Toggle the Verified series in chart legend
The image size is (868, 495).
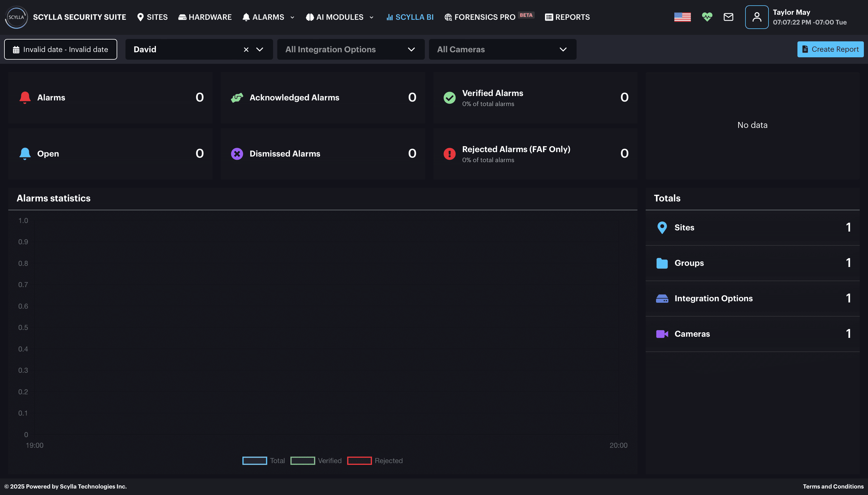click(x=316, y=461)
